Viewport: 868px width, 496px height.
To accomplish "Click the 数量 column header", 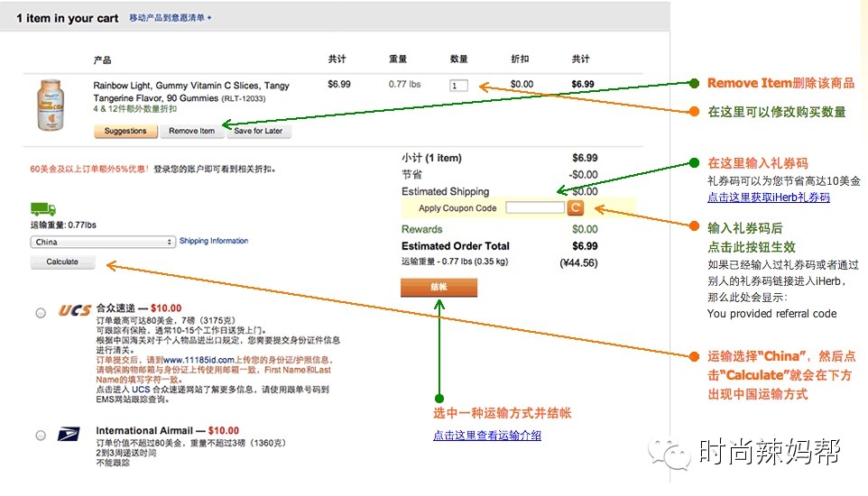I will (x=459, y=59).
